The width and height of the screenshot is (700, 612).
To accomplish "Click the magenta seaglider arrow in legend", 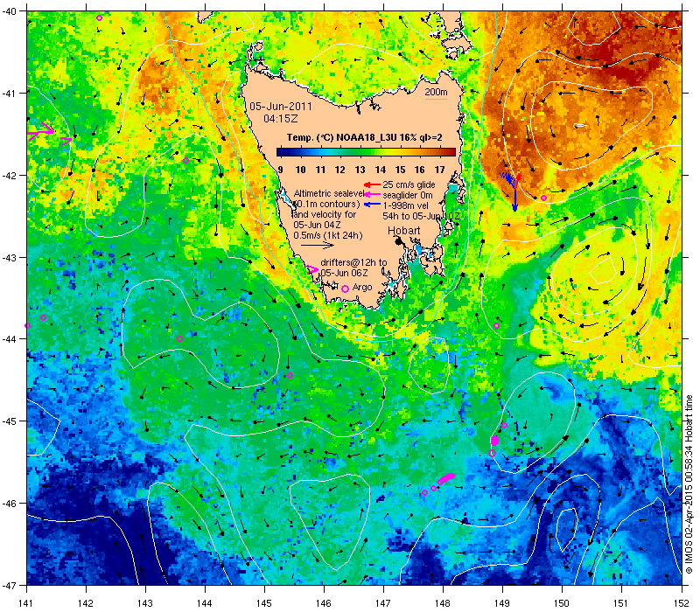I will tap(372, 194).
